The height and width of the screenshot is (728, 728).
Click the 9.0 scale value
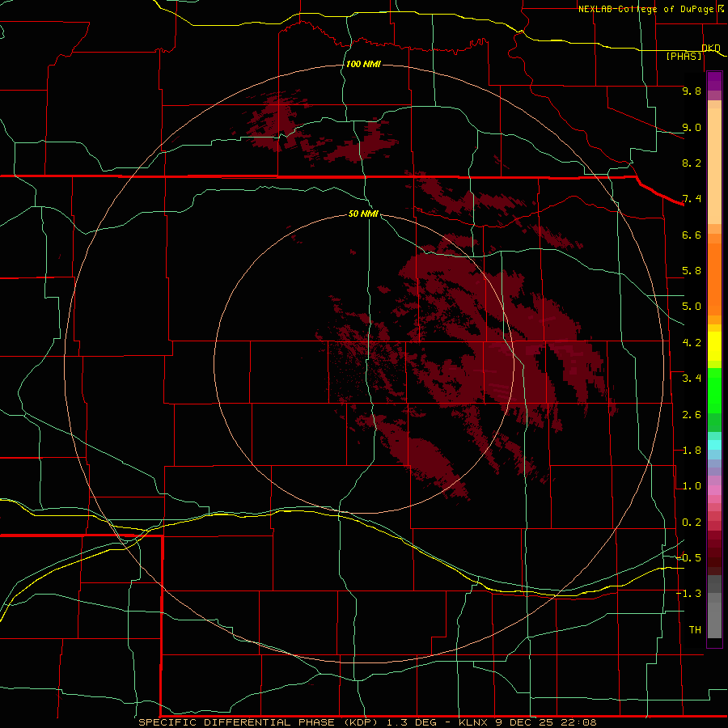[x=692, y=127]
